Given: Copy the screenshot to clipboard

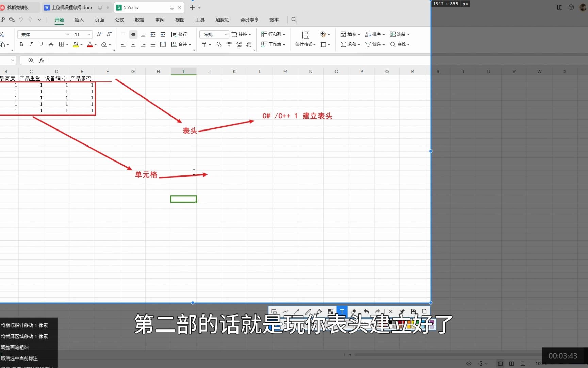Looking at the screenshot, I should [x=424, y=311].
